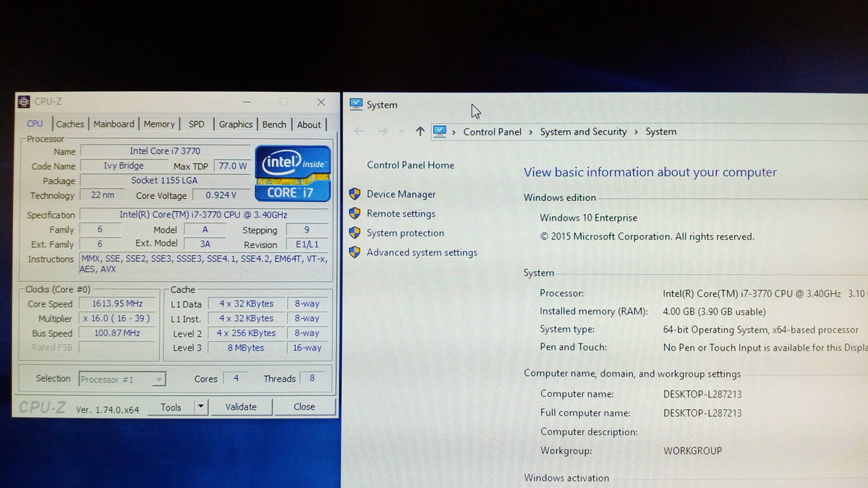Expand the Tools button dropdown arrow

[201, 407]
